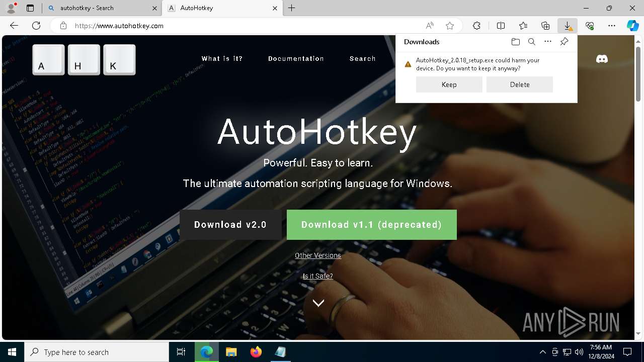Open the notification center icon
644x362 pixels.
click(x=627, y=352)
